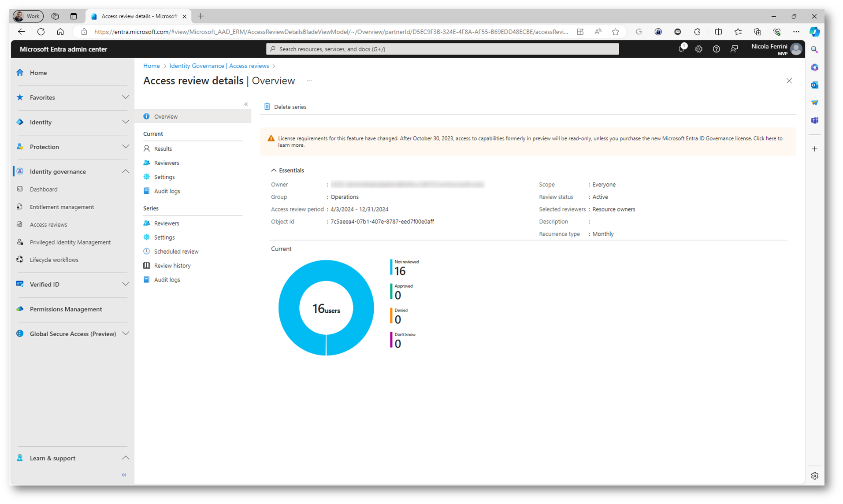This screenshot has height=504, width=843.
Task: Open the Work profile button
Action: click(x=28, y=16)
